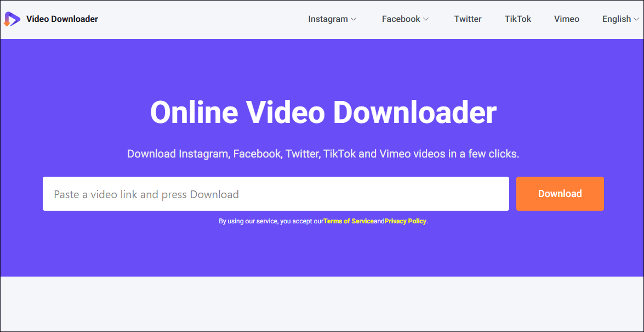Click the Instagram navigation label
The width and height of the screenshot is (644, 332).
pos(328,19)
